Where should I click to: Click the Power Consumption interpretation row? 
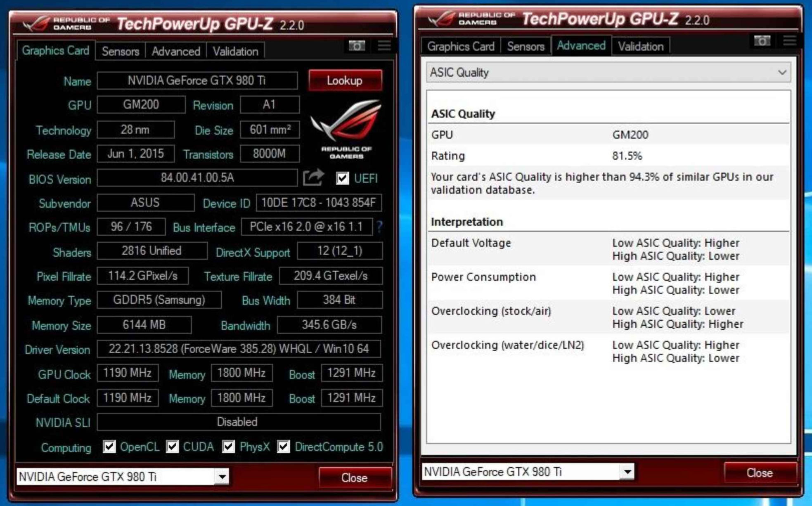pos(608,283)
